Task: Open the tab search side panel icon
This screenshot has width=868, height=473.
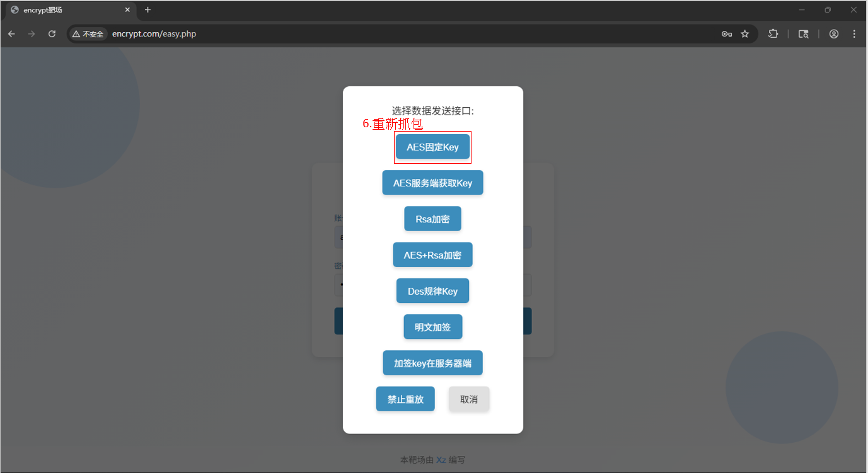Action: 804,34
